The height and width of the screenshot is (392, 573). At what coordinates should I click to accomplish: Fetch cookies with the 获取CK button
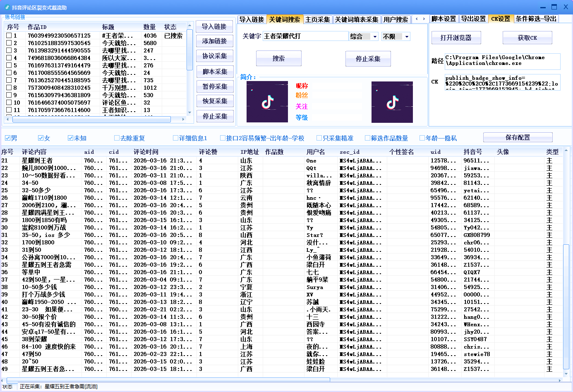point(527,38)
